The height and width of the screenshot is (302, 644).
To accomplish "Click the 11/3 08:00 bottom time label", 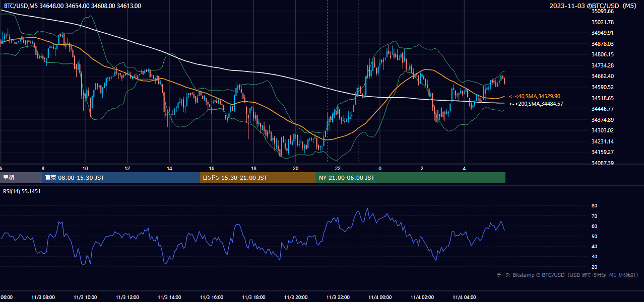I will (x=43, y=297).
